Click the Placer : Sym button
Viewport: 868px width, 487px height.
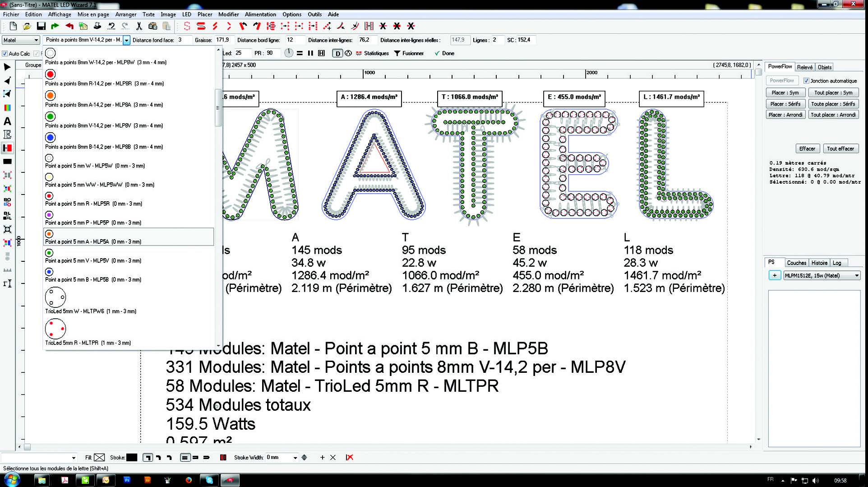click(x=785, y=93)
